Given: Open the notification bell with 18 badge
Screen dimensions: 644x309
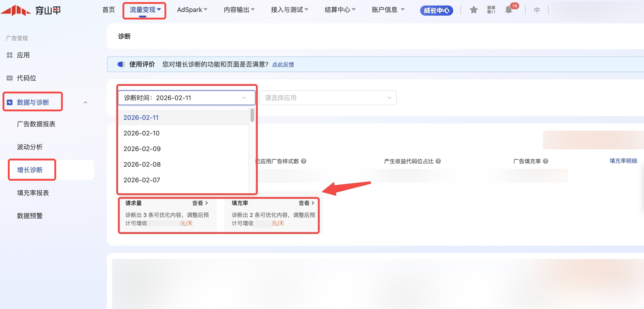Looking at the screenshot, I should coord(509,10).
